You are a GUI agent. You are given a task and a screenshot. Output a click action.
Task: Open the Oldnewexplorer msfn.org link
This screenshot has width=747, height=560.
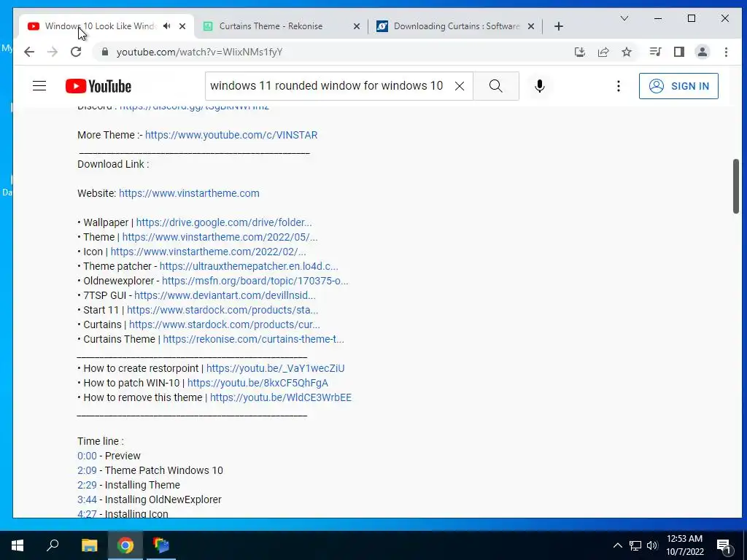pyautogui.click(x=255, y=281)
